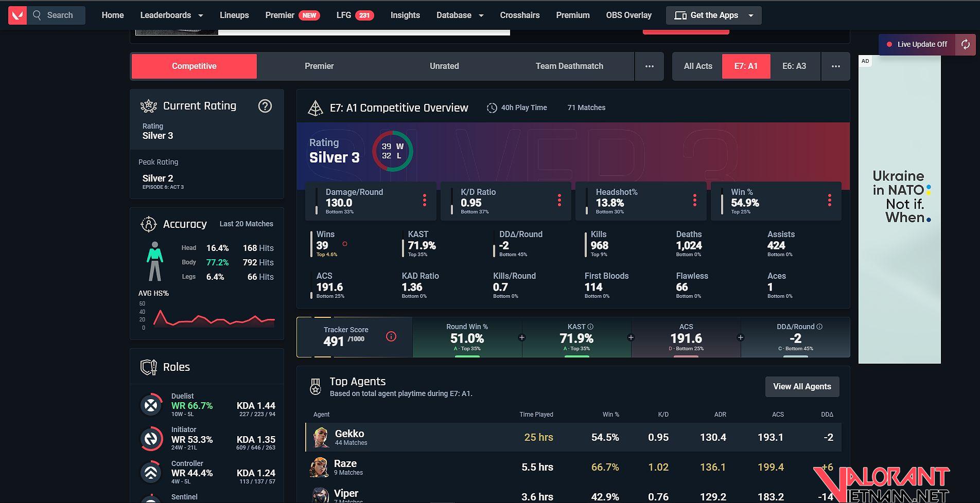Open more game modes ellipsis menu

click(x=650, y=66)
